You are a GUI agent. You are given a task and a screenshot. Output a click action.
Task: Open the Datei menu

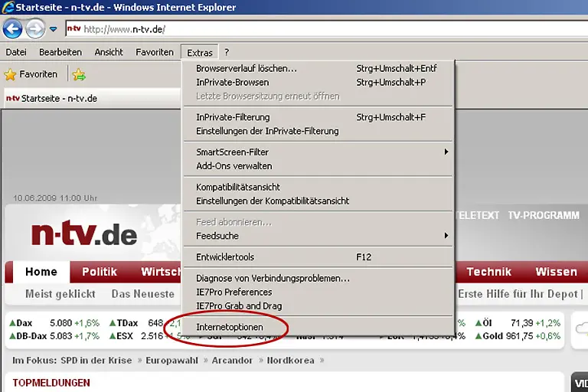pyautogui.click(x=16, y=52)
